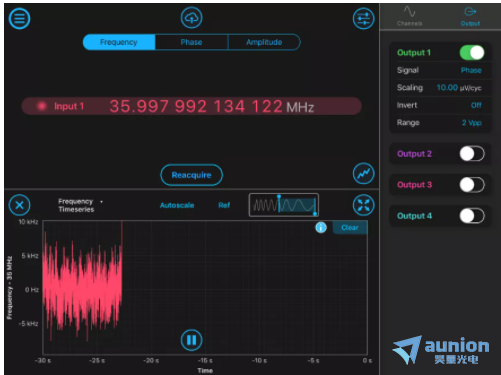Select the Amplitude tab
The height and width of the screenshot is (375, 501).
[x=264, y=42]
